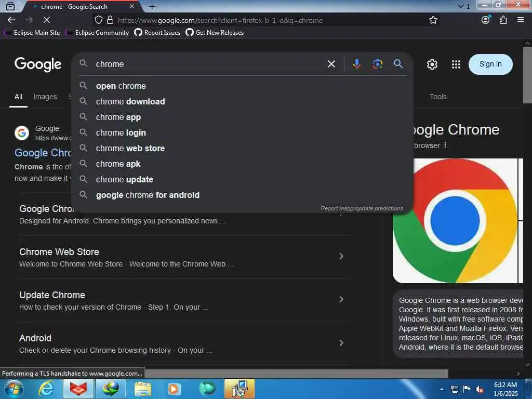Viewport: 532px width, 399px height.
Task: Open Google quick settings gear
Action: click(432, 64)
